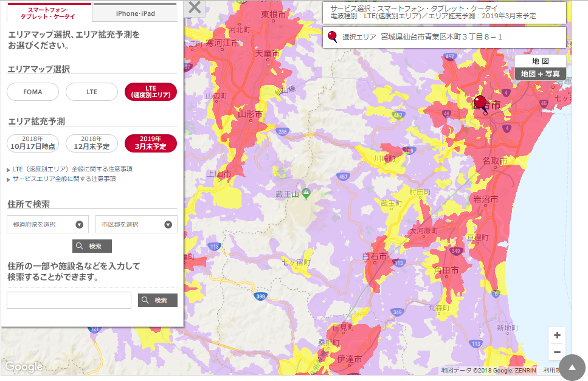Click the 天童市 label on the map
588x381 pixels.
[x=268, y=53]
